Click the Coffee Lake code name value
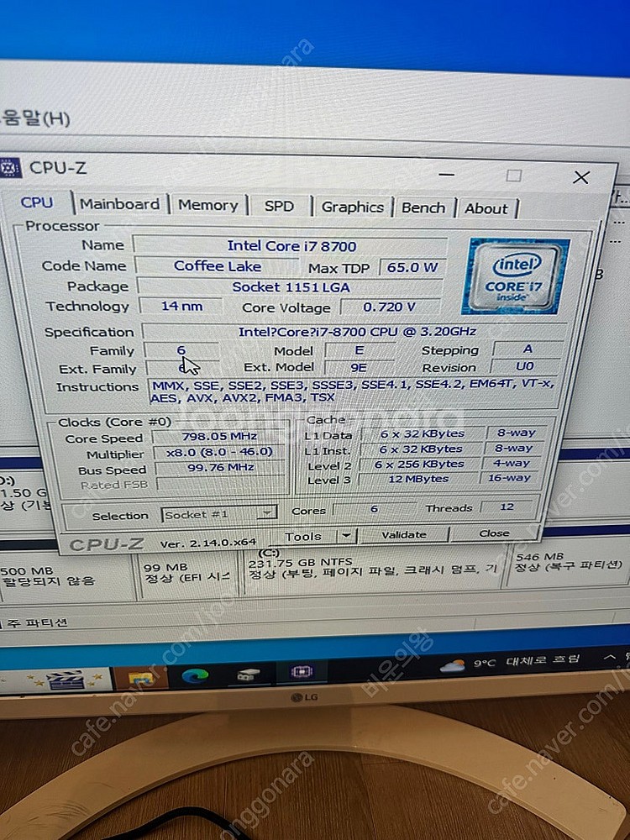Image resolution: width=630 pixels, height=840 pixels. tap(217, 266)
